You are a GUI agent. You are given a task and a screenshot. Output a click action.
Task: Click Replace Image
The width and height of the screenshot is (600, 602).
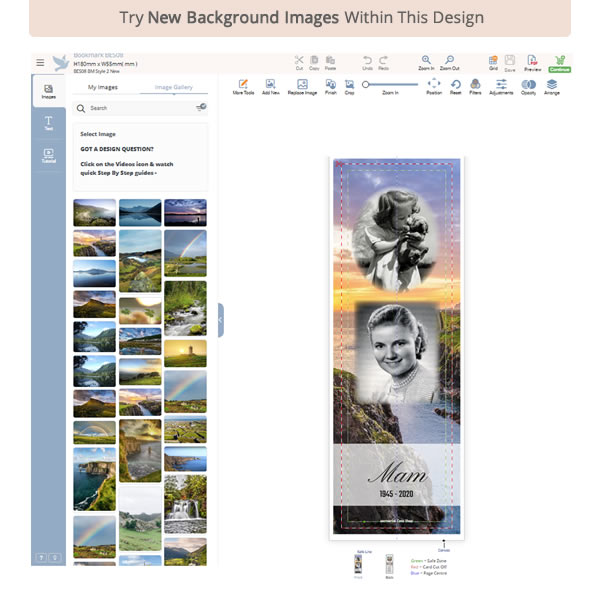[x=302, y=87]
